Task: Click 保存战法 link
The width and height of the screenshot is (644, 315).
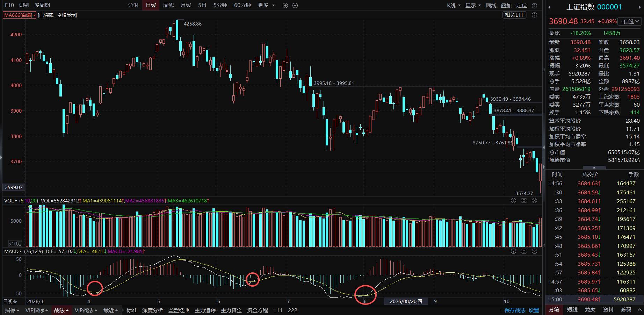Action: [x=515, y=310]
